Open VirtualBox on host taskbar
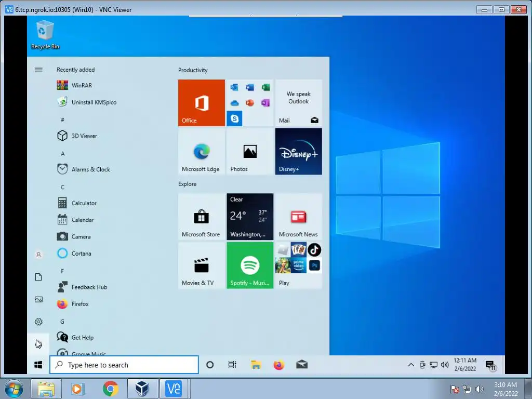 pos(142,389)
